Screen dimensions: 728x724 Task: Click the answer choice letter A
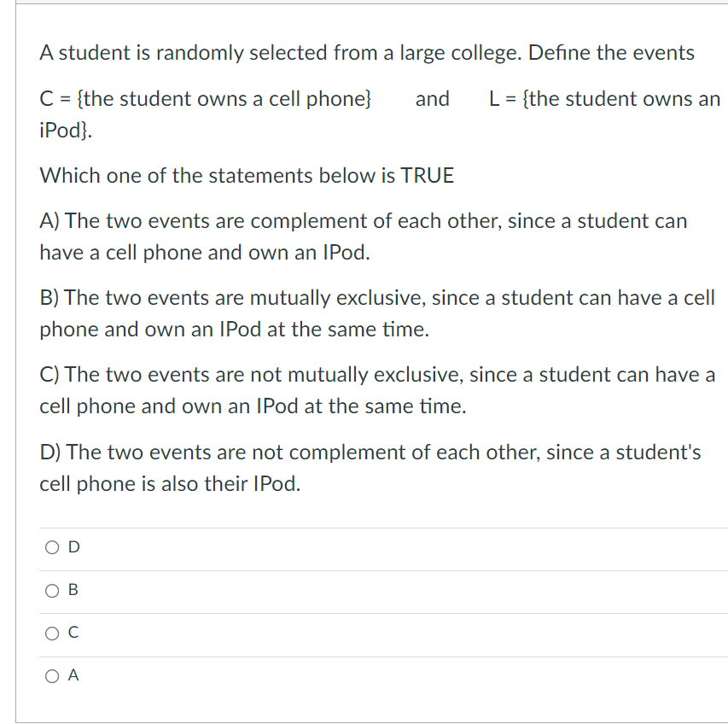[72, 675]
